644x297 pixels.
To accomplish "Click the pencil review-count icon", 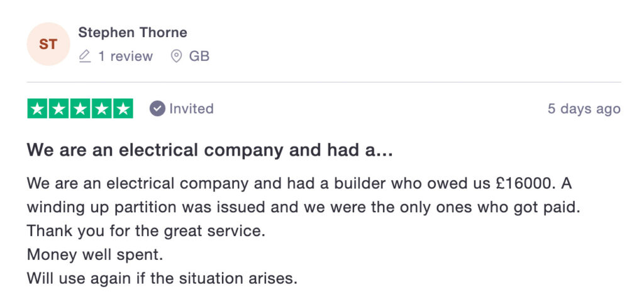I will 85,57.
